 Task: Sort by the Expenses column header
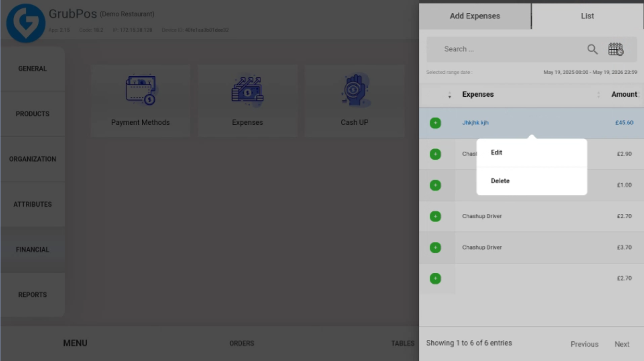coord(478,94)
